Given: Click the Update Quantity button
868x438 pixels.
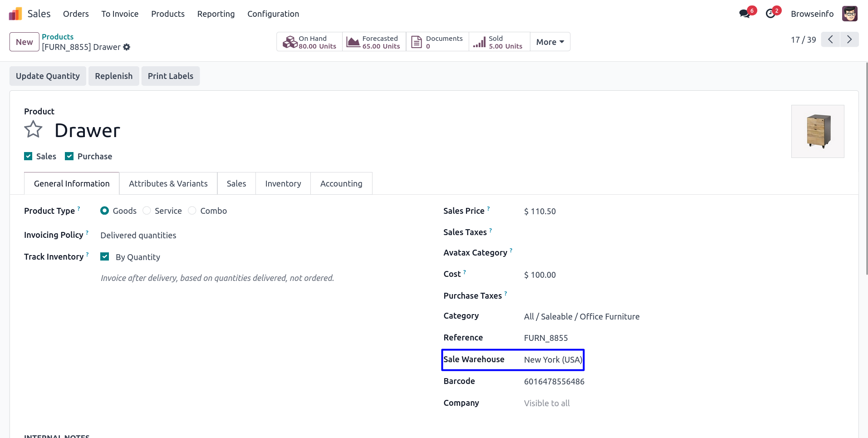Looking at the screenshot, I should tap(48, 76).
